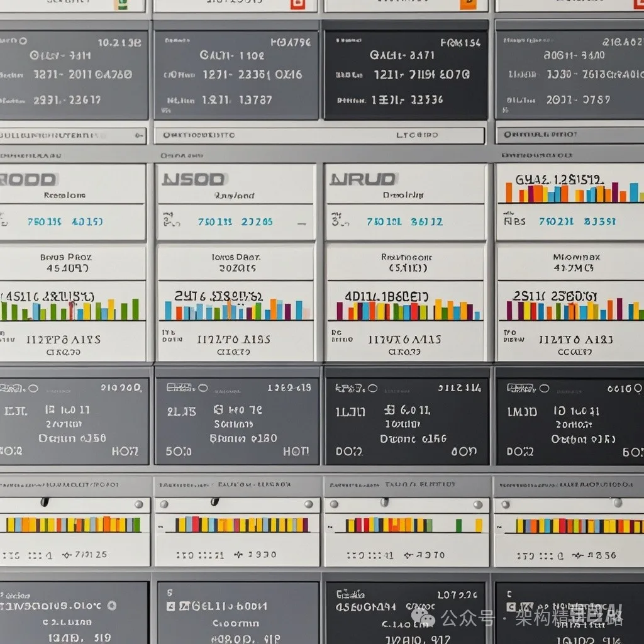Click the small circle on the OULIBUNONUTENER bar
This screenshot has height=644, width=644.
click(138, 135)
